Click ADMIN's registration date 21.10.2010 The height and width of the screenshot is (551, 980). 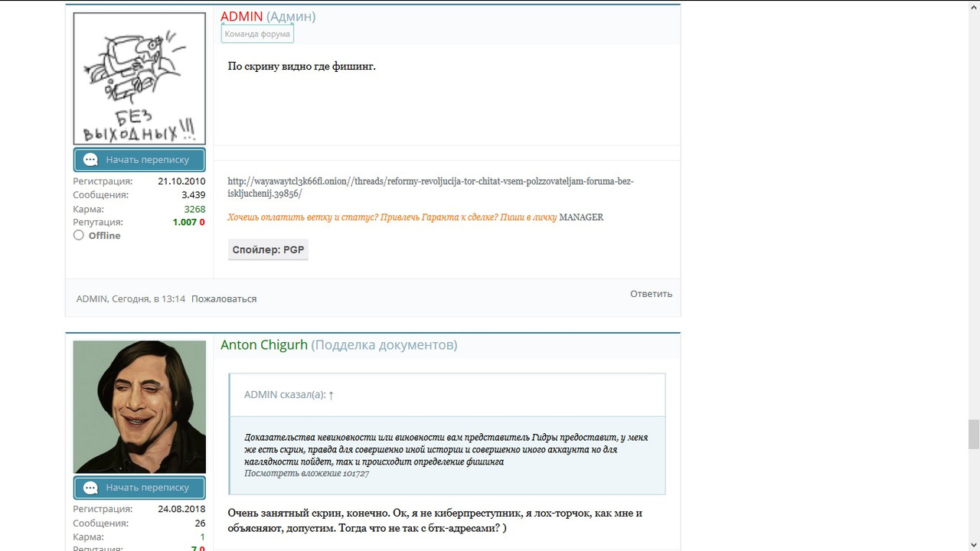pos(181,181)
